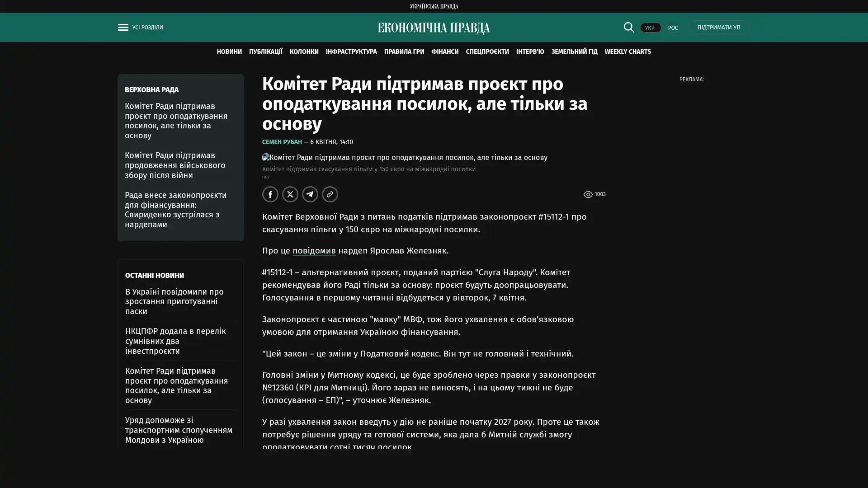This screenshot has width=868, height=488.
Task: Open the Фінанси menu item
Action: point(444,52)
